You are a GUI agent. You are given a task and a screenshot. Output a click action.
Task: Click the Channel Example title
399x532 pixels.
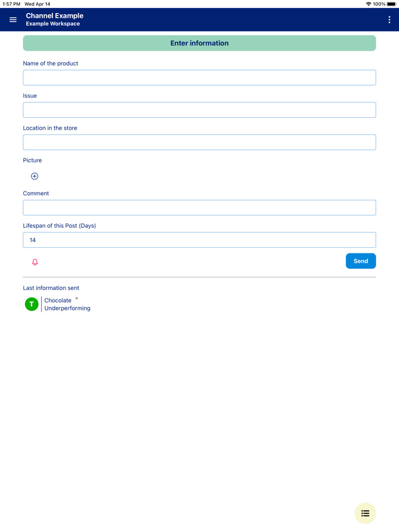pyautogui.click(x=55, y=15)
